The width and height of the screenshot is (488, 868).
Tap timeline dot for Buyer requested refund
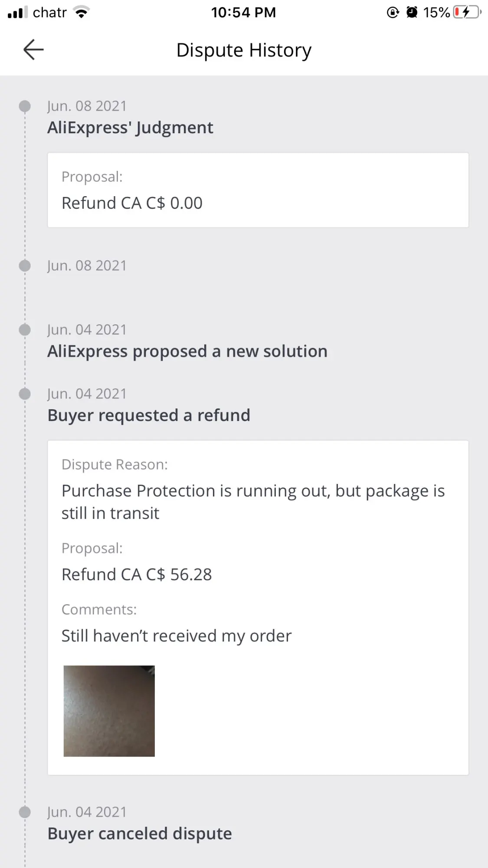coord(25,394)
